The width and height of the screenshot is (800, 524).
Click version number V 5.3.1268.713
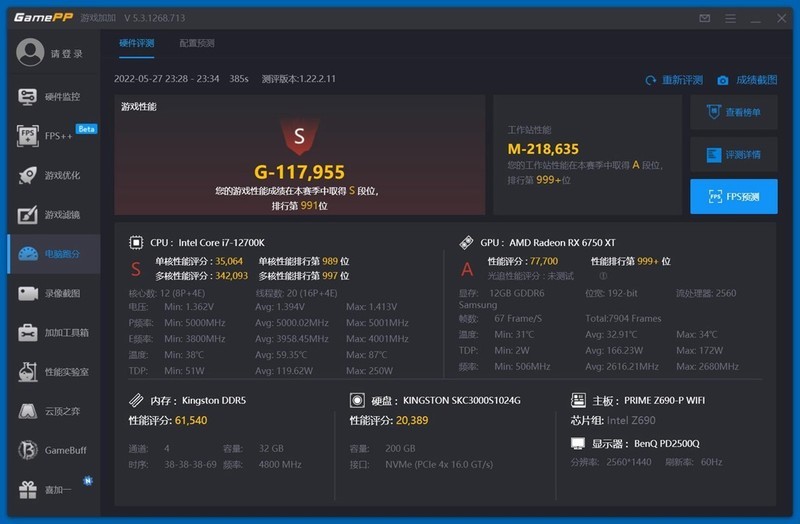point(155,18)
